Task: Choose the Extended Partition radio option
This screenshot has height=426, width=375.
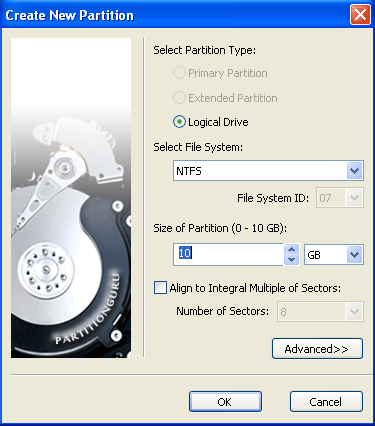Action: point(179,98)
